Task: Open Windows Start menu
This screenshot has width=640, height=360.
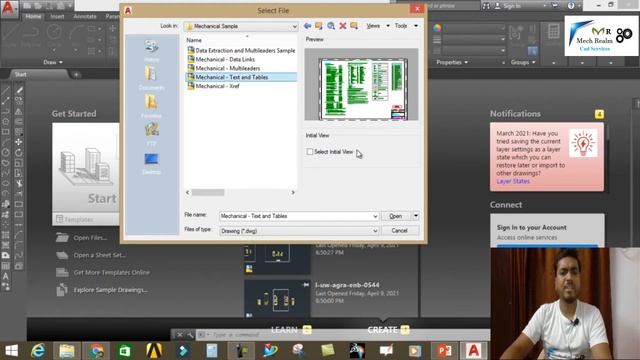Action: pos(11,351)
